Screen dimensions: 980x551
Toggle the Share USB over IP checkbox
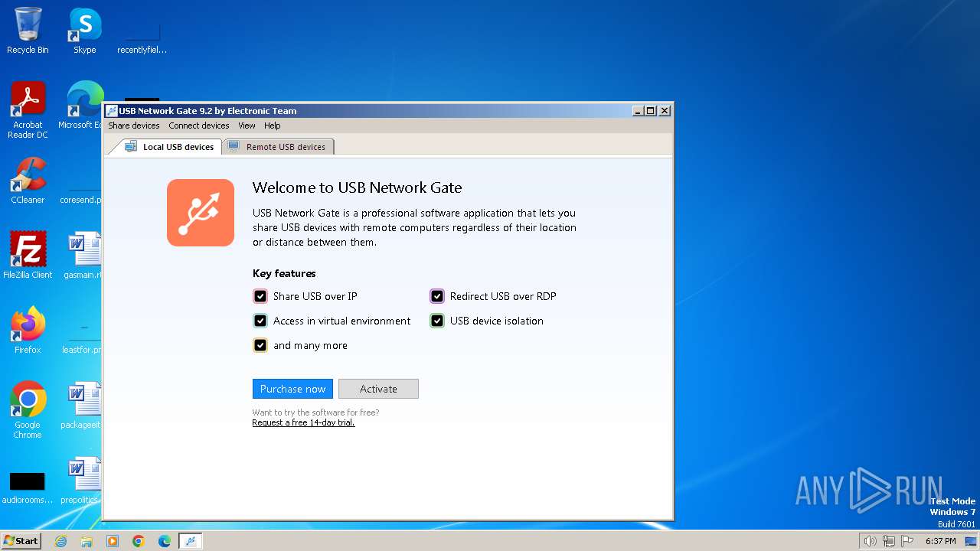pyautogui.click(x=260, y=296)
